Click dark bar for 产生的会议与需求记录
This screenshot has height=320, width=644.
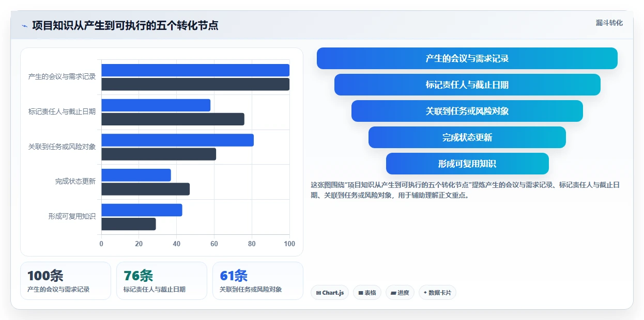click(x=195, y=84)
